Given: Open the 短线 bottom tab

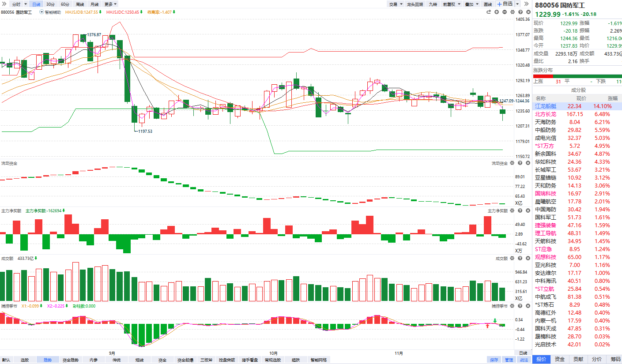Looking at the screenshot, I should point(139,360).
